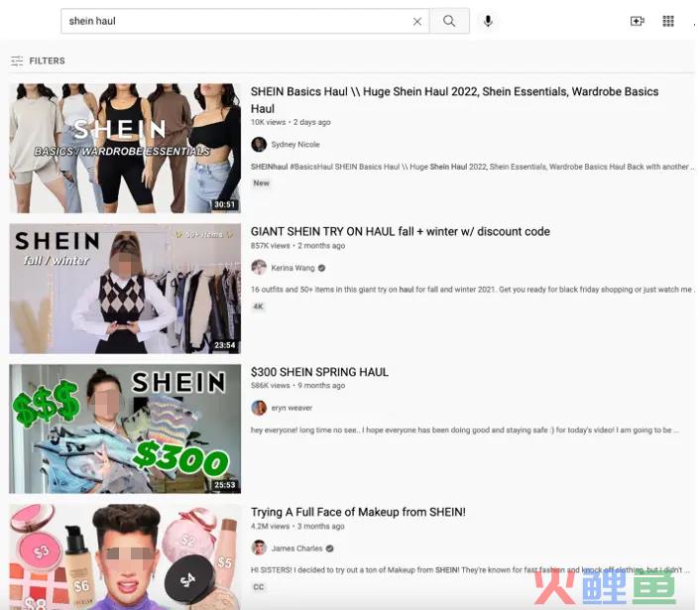700x610 pixels.
Task: Click description starting 'hey everyone! long time no see'
Action: (465, 430)
